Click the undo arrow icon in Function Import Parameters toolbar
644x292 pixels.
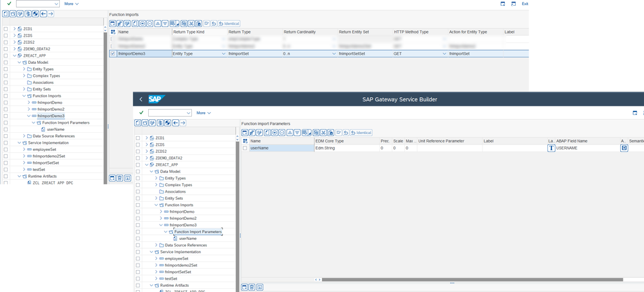point(345,132)
